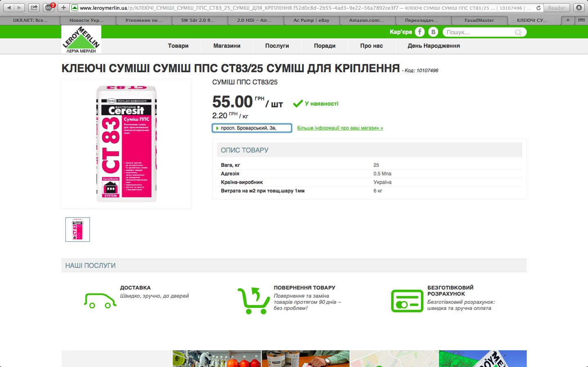The height and width of the screenshot is (367, 588).
Task: Open Більше інформації про ваш магазин link
Action: pyautogui.click(x=340, y=128)
